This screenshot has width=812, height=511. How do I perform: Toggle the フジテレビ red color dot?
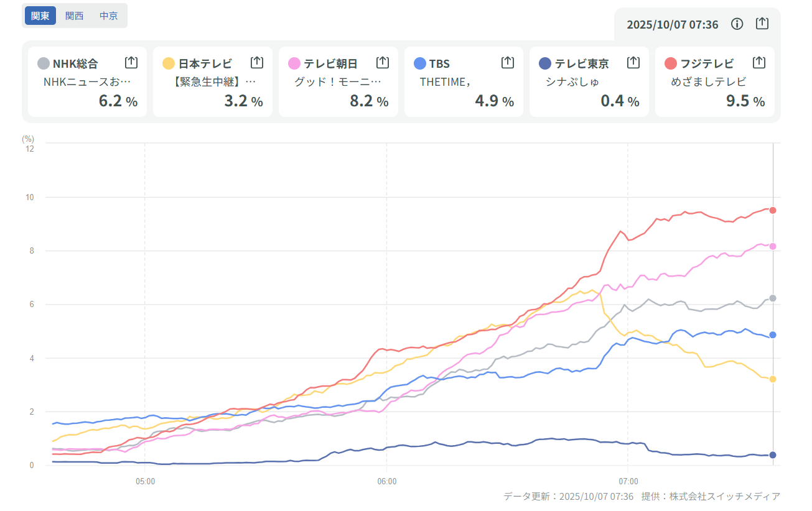click(x=671, y=63)
